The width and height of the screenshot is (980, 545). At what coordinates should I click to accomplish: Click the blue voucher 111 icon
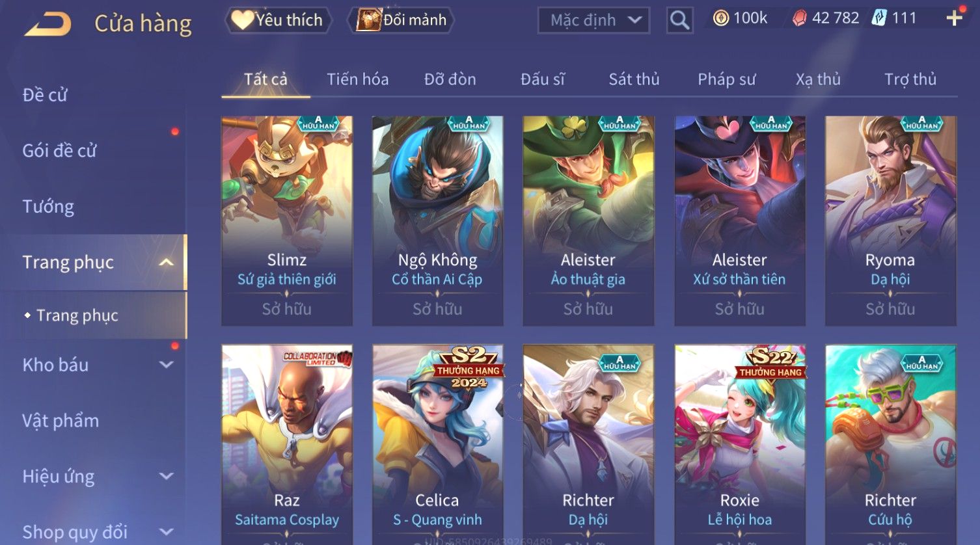(879, 18)
